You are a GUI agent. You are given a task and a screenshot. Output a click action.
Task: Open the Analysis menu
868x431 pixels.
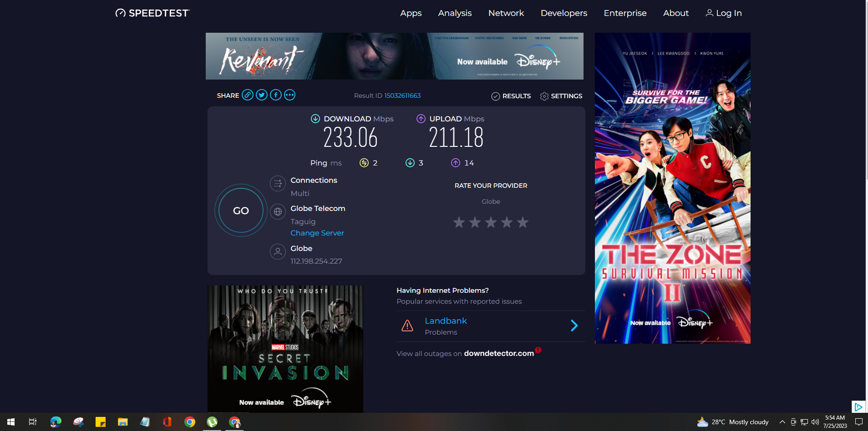tap(455, 13)
